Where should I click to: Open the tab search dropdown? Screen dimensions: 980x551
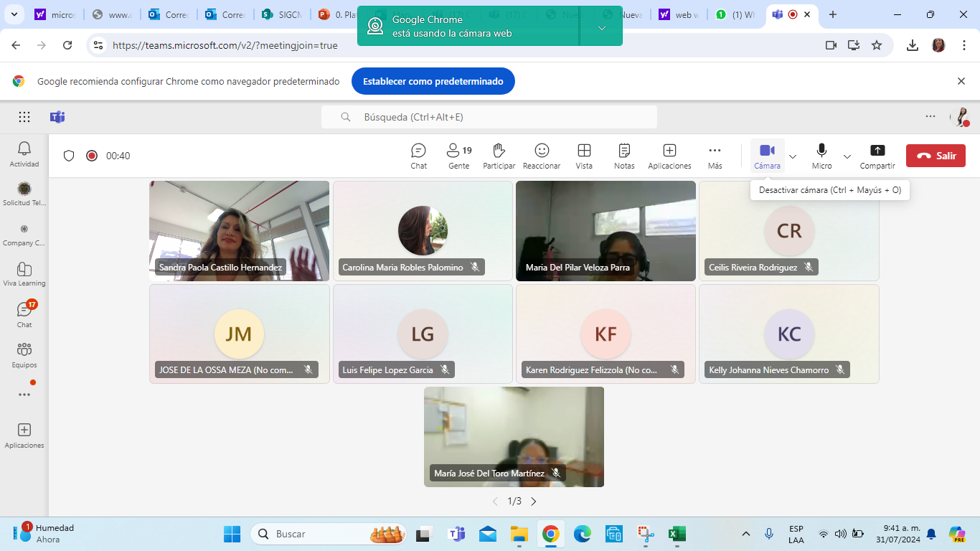coord(15,14)
